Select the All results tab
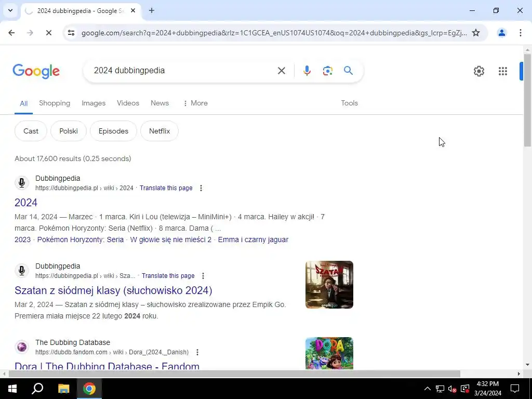 coord(23,103)
